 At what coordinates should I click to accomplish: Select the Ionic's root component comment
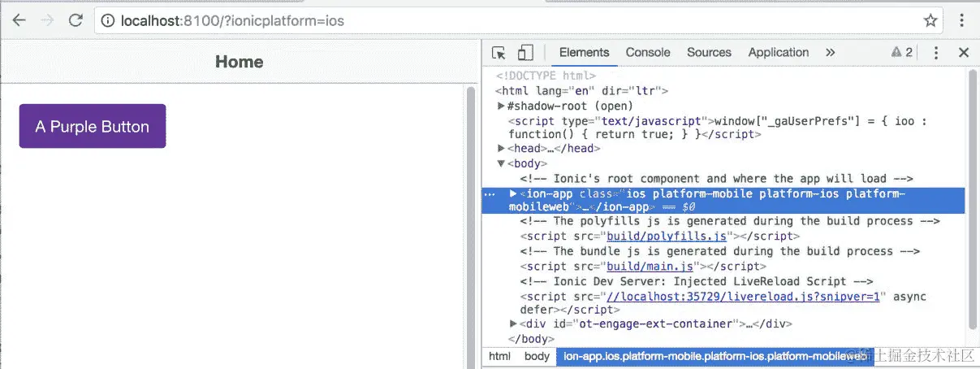[x=717, y=179]
